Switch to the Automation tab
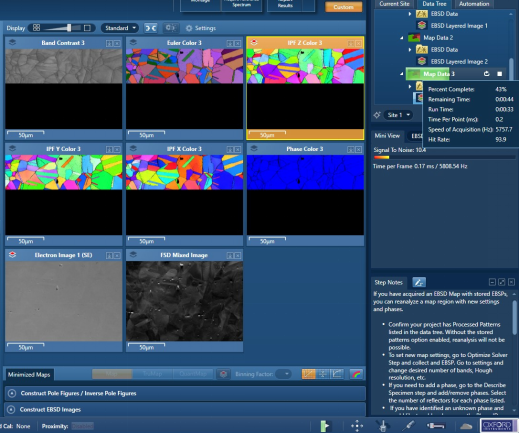The width and height of the screenshot is (520, 433). (474, 4)
